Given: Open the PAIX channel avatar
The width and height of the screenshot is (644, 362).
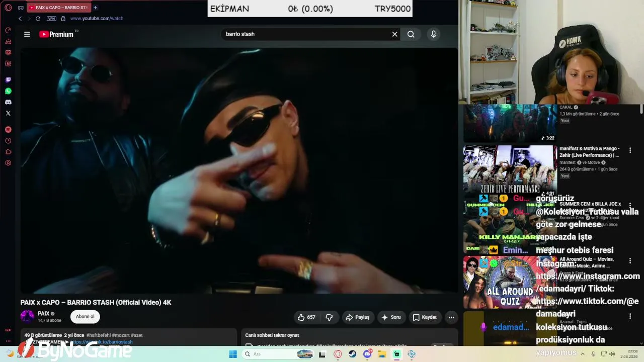Looking at the screenshot, I should [27, 317].
